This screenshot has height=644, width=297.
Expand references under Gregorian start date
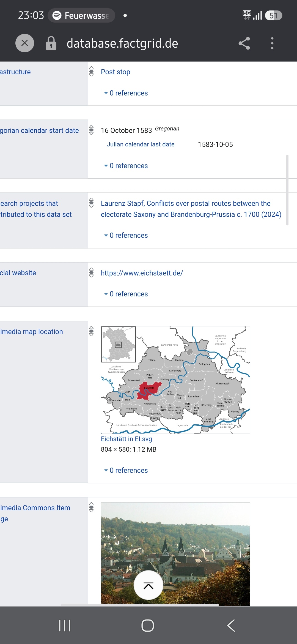point(126,166)
